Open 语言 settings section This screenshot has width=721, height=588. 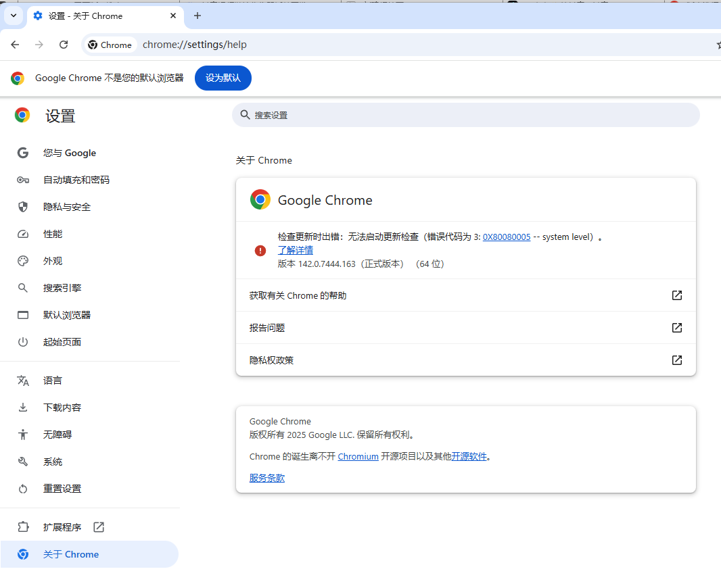pyautogui.click(x=90, y=381)
